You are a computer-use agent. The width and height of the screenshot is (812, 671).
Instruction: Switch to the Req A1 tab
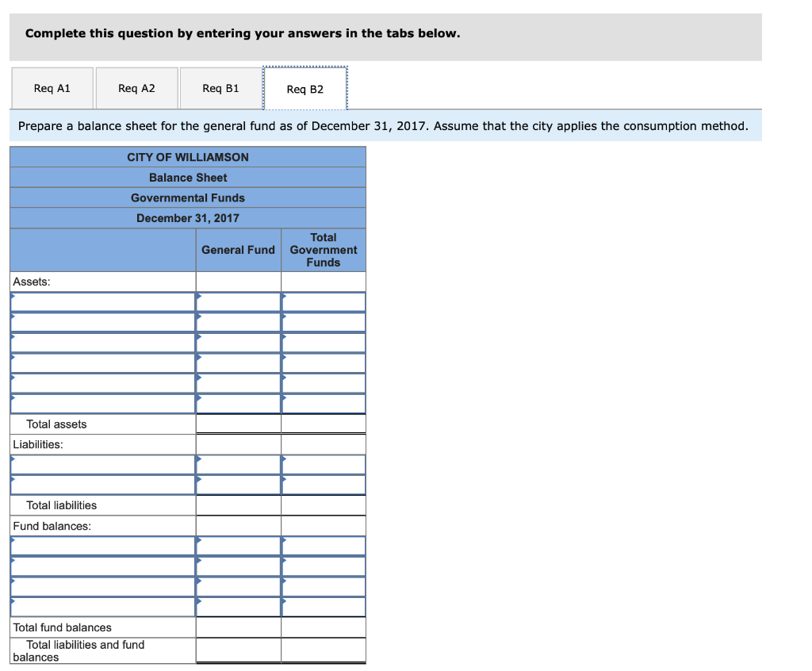point(52,88)
